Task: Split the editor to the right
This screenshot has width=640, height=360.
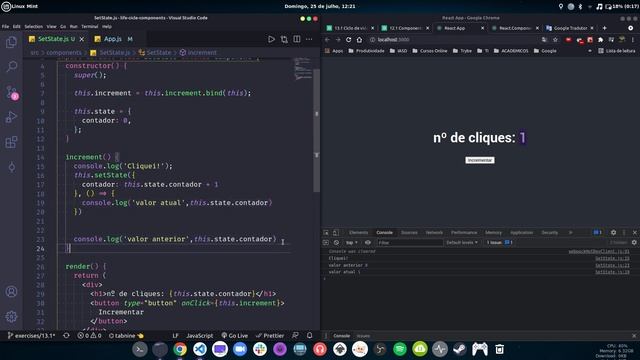Action: (x=297, y=39)
